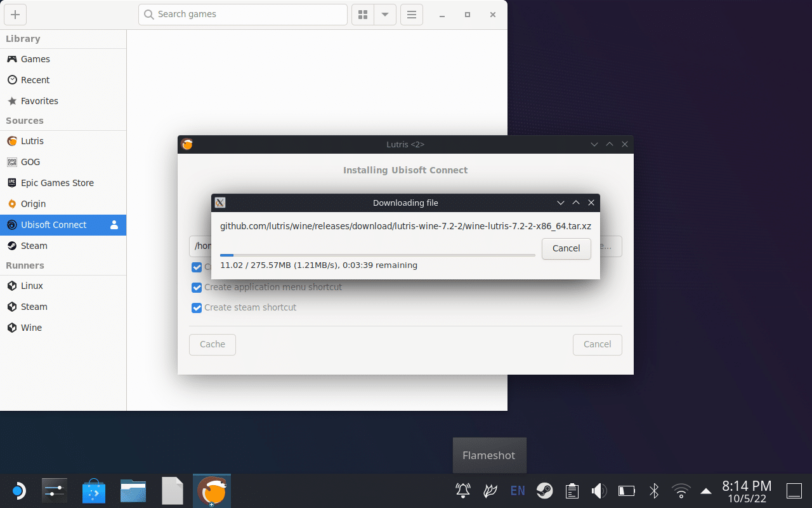Click the Origin logo icon
Image resolution: width=812 pixels, height=508 pixels.
coord(11,204)
